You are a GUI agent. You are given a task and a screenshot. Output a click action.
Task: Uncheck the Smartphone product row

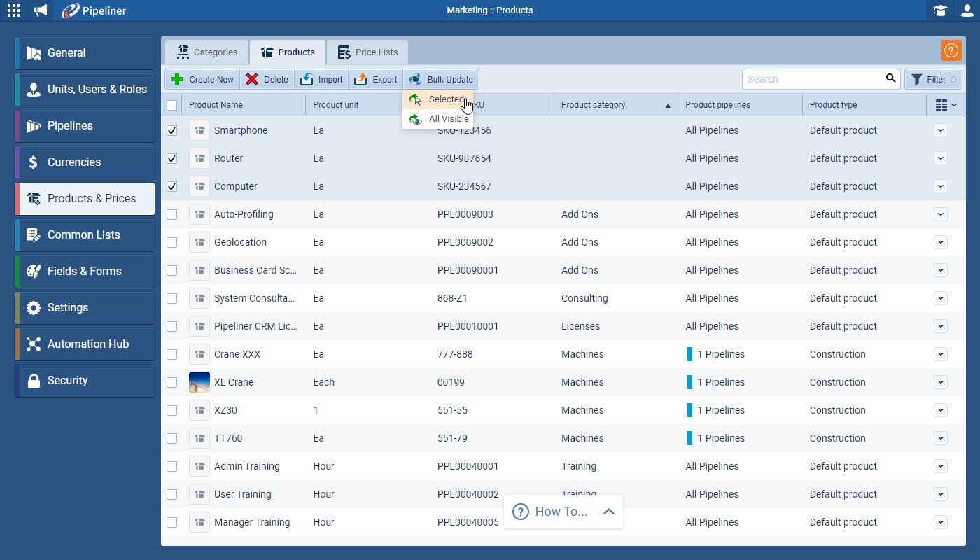click(x=171, y=130)
